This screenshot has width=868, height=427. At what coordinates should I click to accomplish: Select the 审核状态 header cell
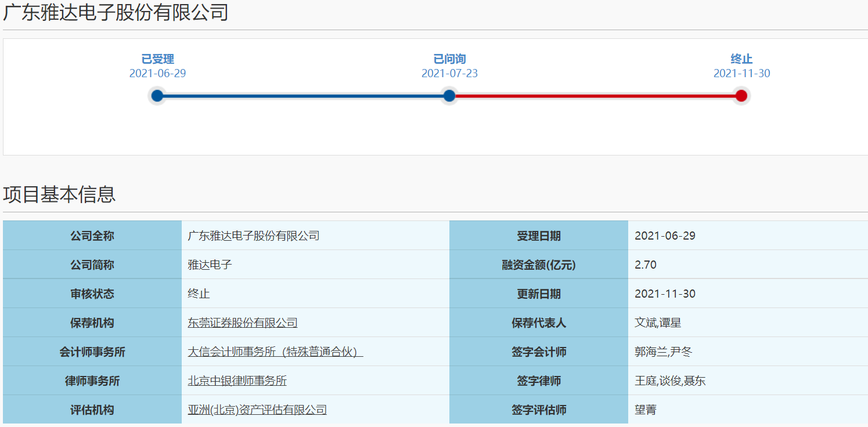click(x=92, y=294)
